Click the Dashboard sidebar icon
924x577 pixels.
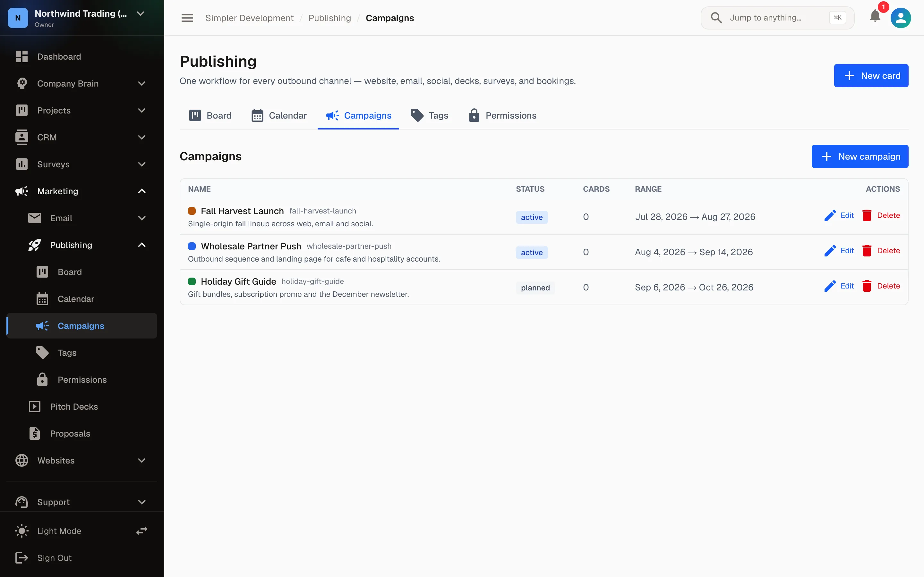click(22, 56)
